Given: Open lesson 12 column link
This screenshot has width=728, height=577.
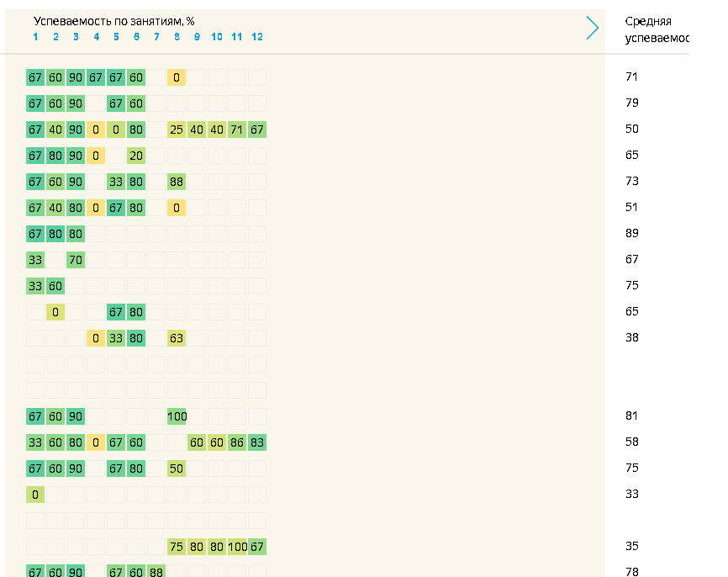Looking at the screenshot, I should 257,37.
